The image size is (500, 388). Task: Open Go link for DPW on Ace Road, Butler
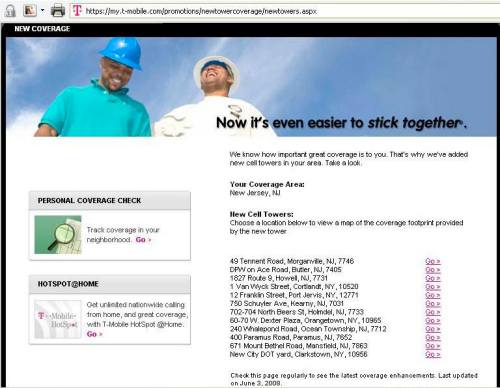[x=433, y=269]
